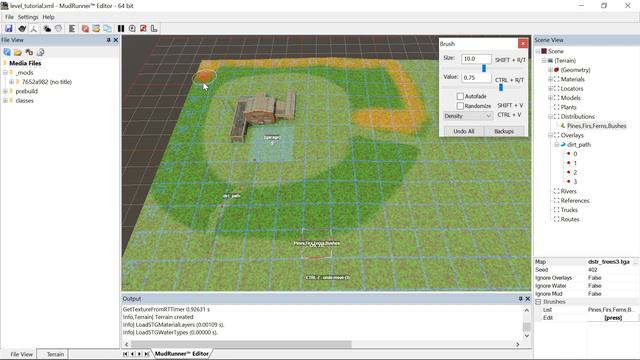Open the Settings menu
640x360 pixels.
coord(28,17)
